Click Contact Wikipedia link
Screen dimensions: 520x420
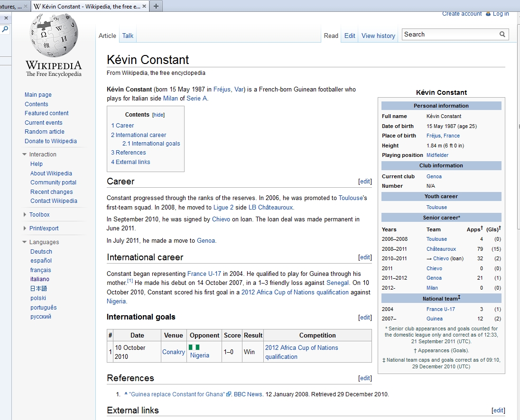coord(54,201)
